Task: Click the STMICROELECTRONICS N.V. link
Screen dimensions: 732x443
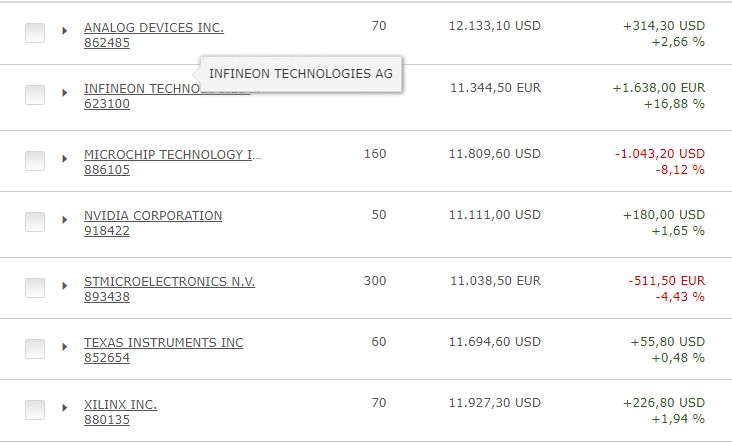Action: pos(169,281)
